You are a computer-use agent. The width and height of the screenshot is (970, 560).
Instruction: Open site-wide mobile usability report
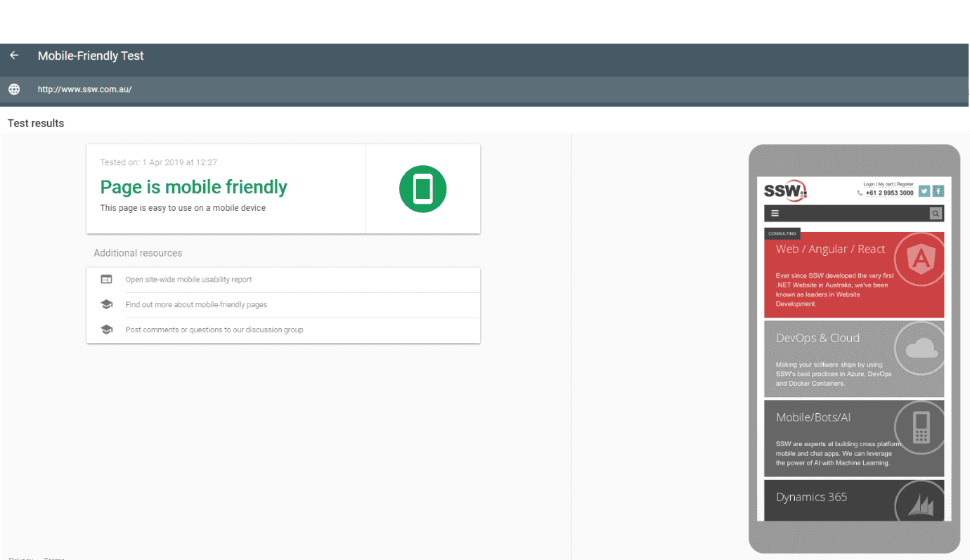pos(188,280)
